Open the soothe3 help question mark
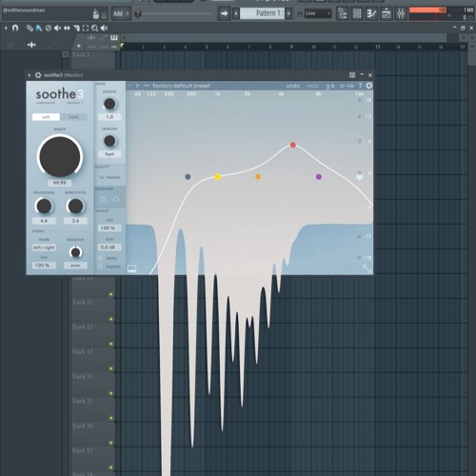The image size is (476, 476). click(x=360, y=86)
